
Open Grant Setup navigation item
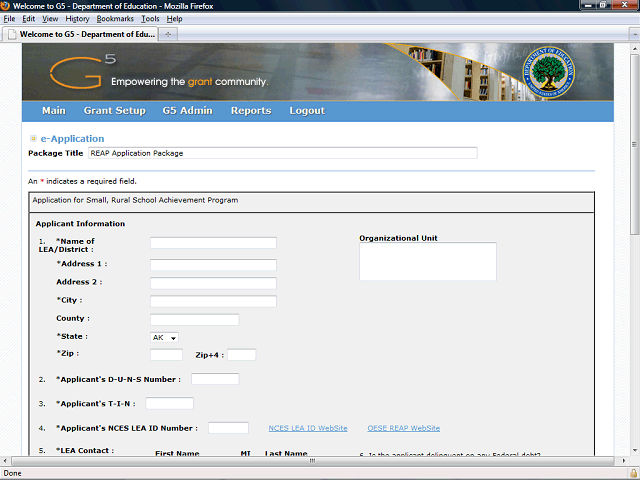pos(115,111)
